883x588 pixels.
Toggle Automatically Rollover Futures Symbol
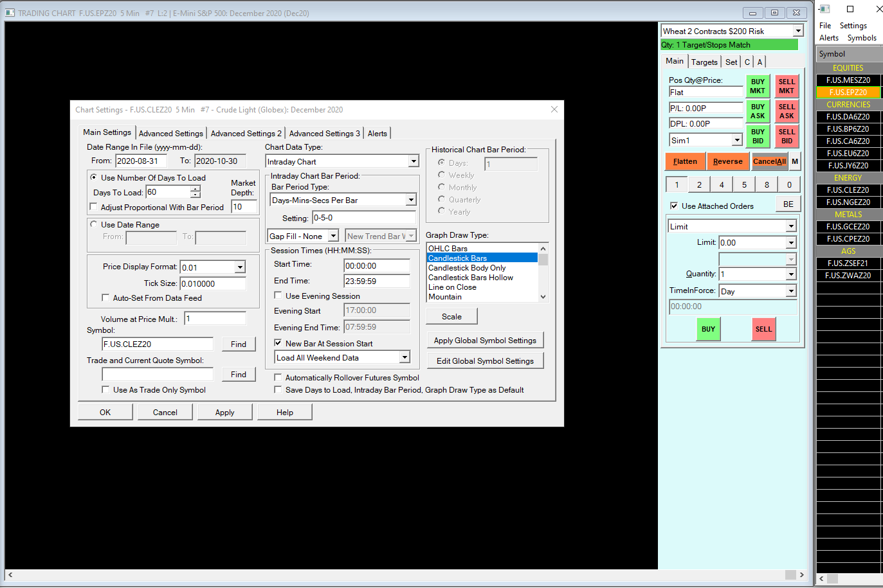tap(278, 377)
